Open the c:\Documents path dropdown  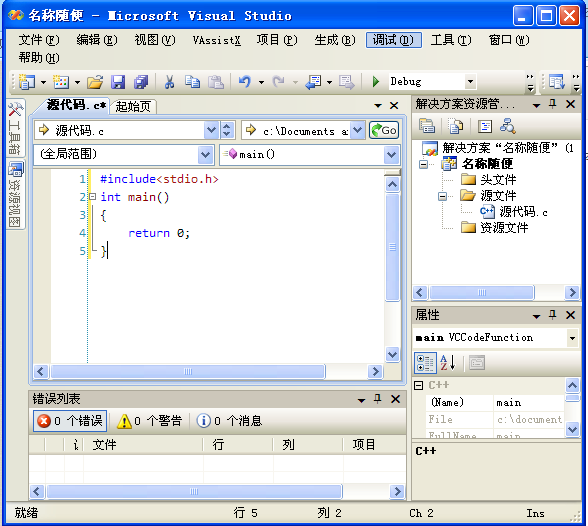(x=357, y=130)
